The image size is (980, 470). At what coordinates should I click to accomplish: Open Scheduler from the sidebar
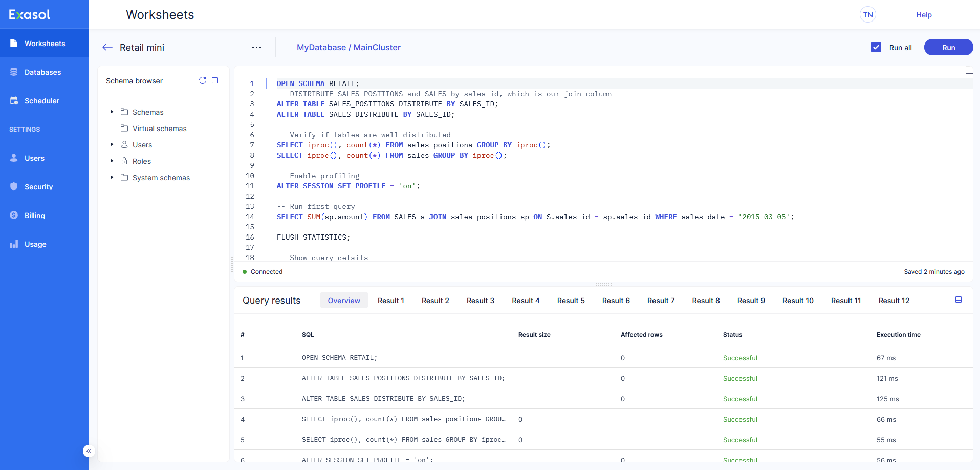point(42,101)
